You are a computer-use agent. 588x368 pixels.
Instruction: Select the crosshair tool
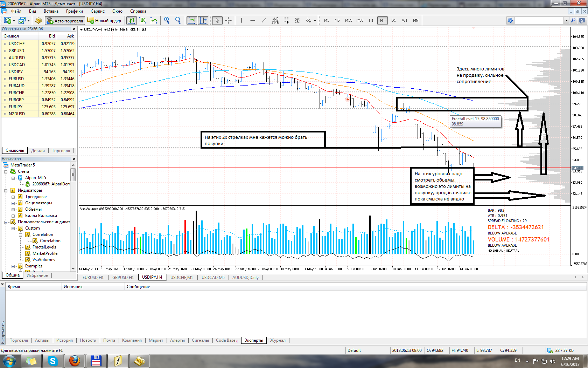[x=228, y=20]
